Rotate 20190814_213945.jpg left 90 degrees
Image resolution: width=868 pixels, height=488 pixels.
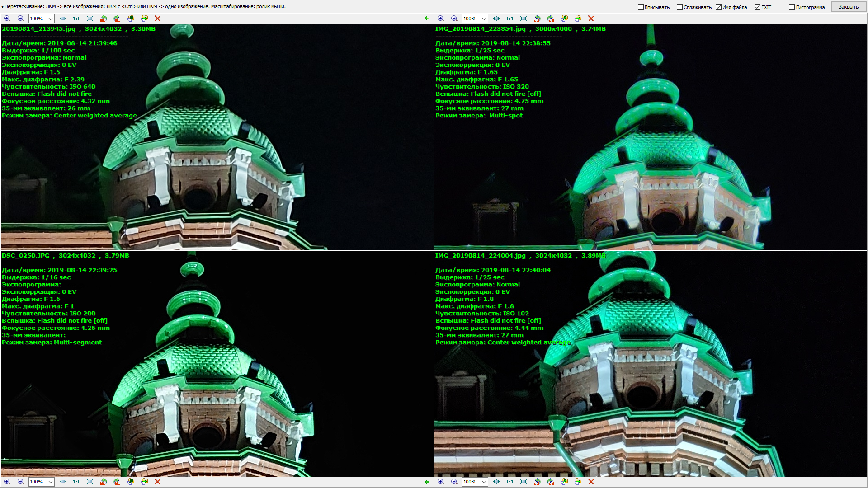point(104,19)
